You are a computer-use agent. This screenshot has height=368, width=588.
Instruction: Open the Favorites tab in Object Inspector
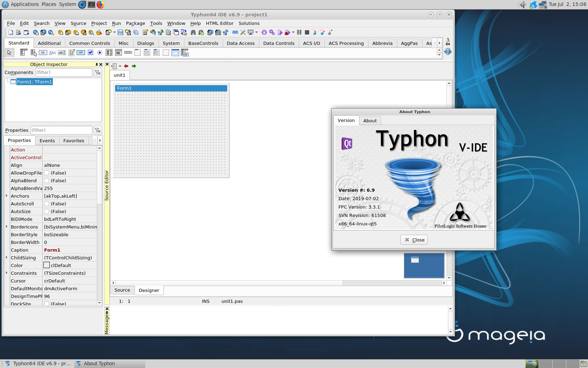(x=74, y=141)
